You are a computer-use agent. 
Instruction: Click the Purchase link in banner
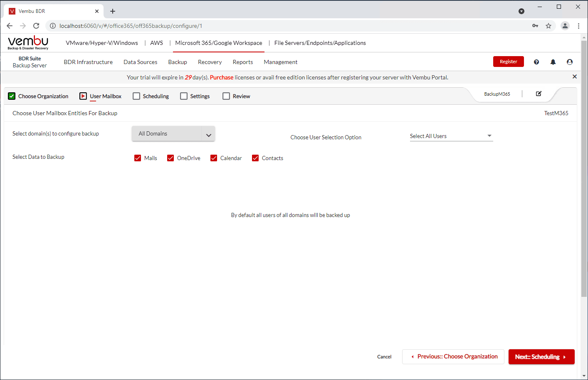pos(222,77)
